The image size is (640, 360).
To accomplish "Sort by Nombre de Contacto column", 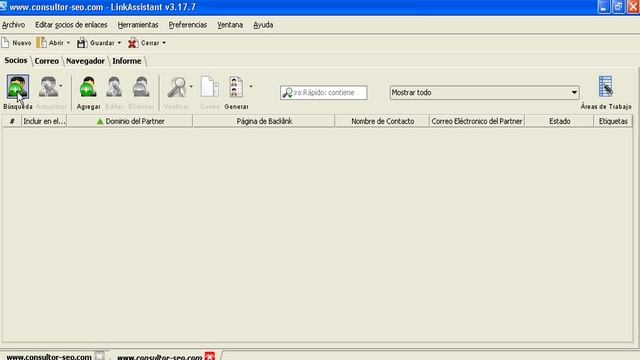I will [x=382, y=121].
